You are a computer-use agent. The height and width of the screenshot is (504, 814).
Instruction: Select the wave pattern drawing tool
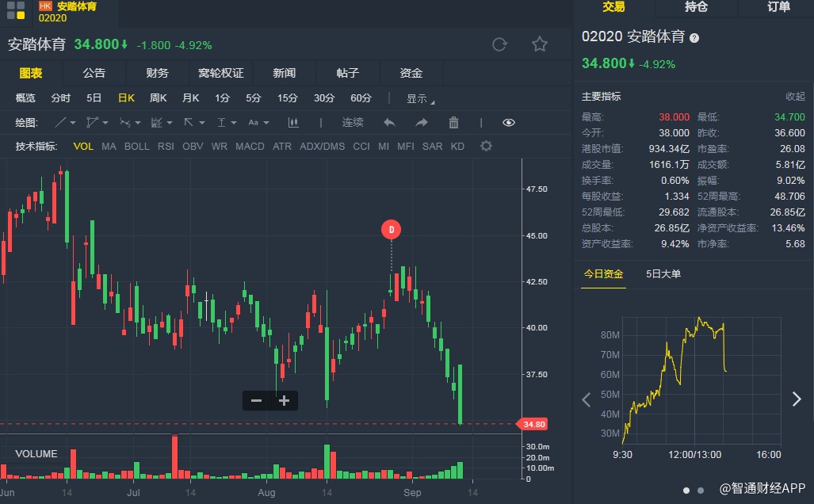pos(124,123)
